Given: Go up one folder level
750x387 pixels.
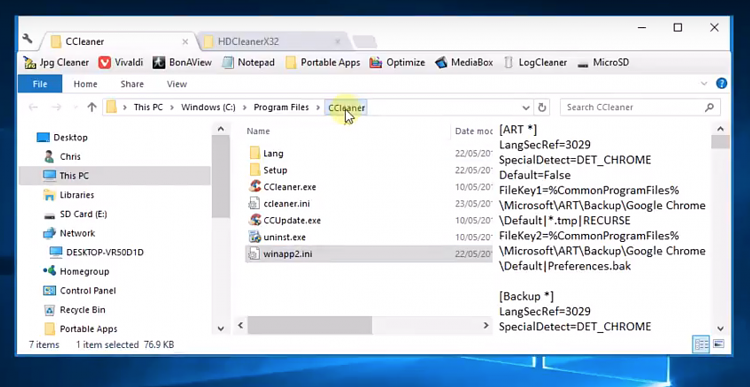Looking at the screenshot, I should pyautogui.click(x=92, y=108).
